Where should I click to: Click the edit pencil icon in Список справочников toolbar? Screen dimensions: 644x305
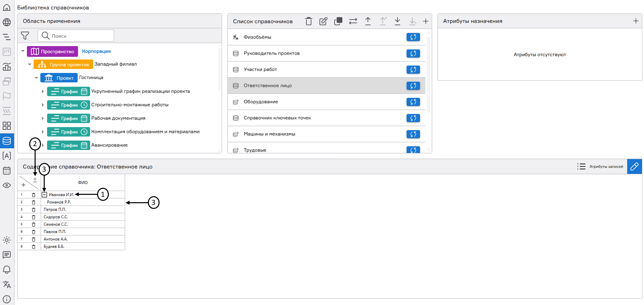click(323, 21)
